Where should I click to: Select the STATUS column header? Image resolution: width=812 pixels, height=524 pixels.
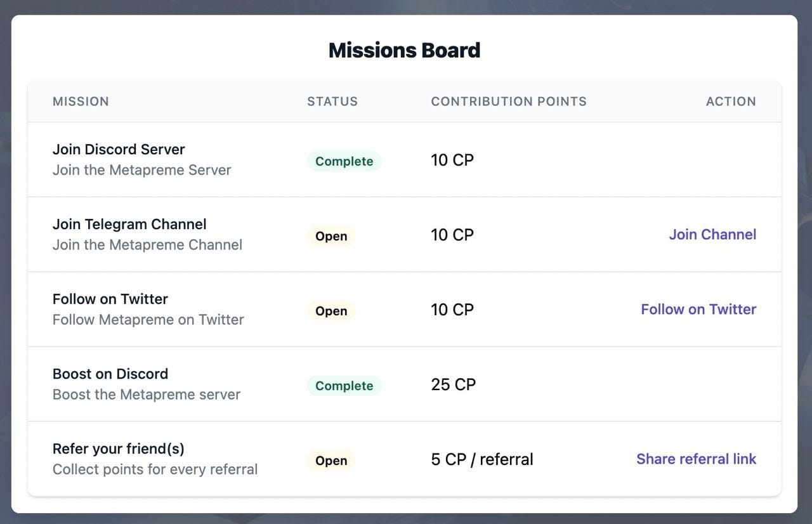coord(332,102)
